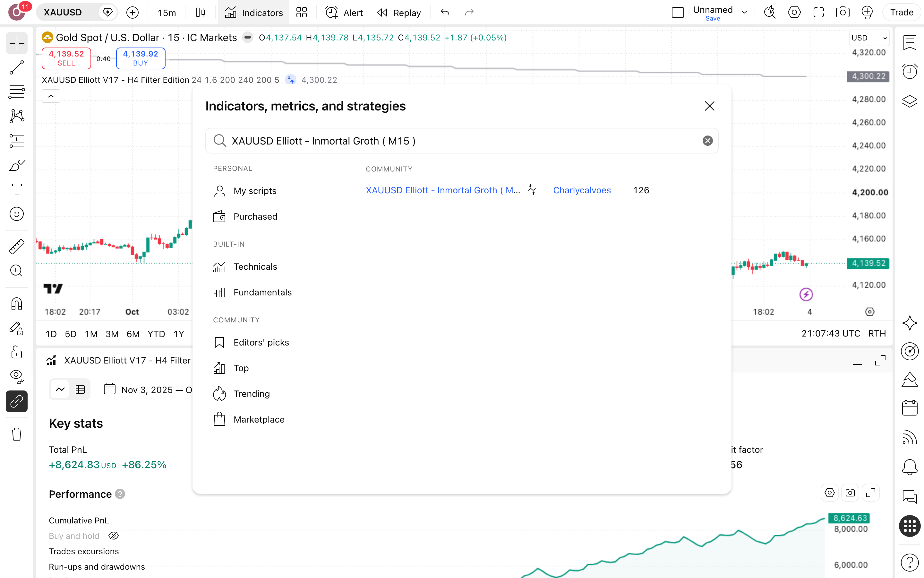This screenshot has width=924, height=578.
Task: Select My scripts category
Action: click(x=245, y=191)
